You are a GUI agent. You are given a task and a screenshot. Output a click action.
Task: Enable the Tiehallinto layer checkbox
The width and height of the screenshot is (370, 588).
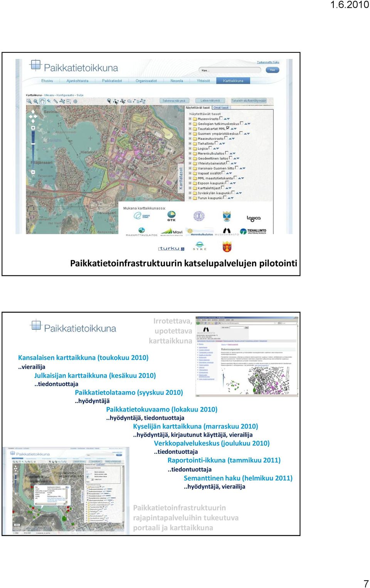[216, 143]
